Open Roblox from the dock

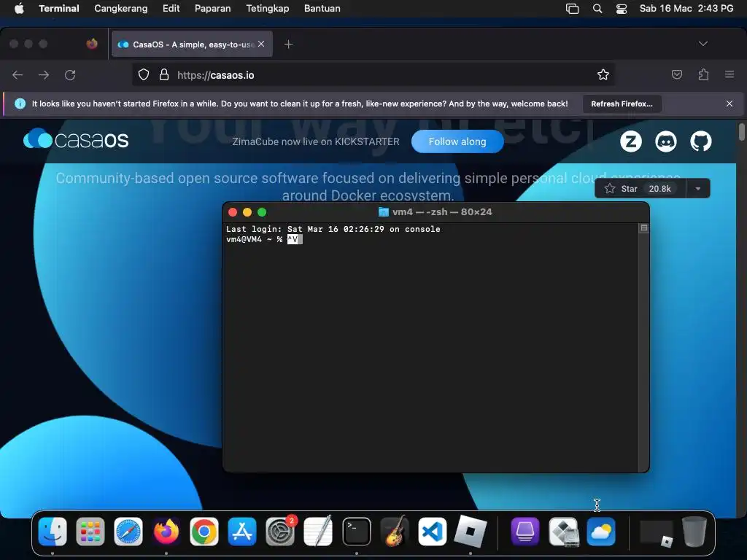pos(471,531)
